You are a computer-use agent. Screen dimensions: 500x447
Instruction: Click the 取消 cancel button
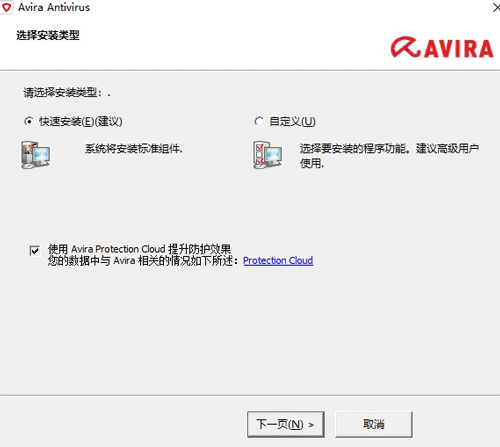click(x=374, y=424)
